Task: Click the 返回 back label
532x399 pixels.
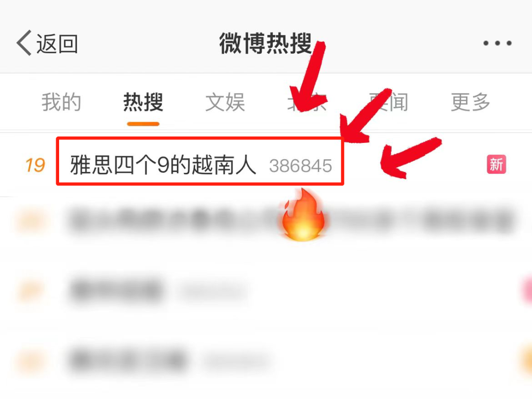Action: coord(57,44)
